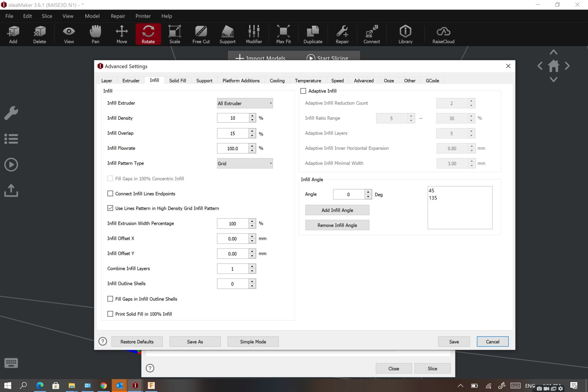Click the Max Fit tool
The width and height of the screenshot is (588, 392).
pyautogui.click(x=283, y=34)
